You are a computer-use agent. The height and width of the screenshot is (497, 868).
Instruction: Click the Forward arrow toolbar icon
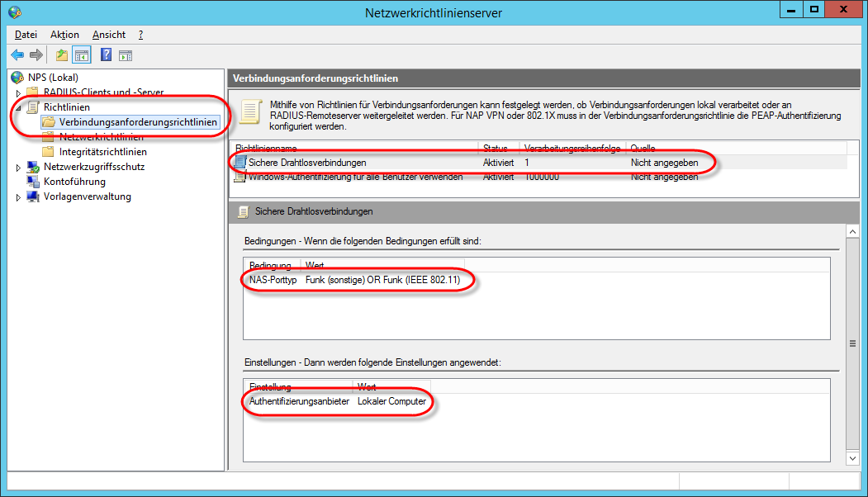tap(36, 54)
